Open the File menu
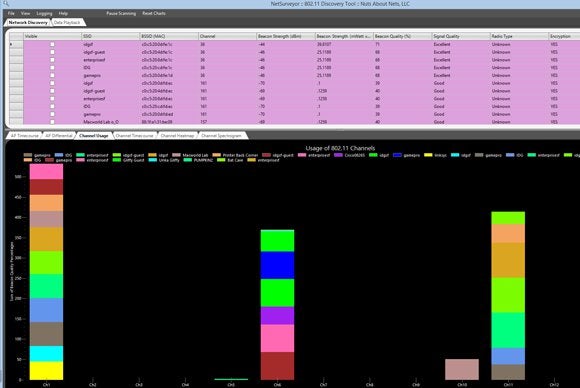Viewport: 580px width, 388px height. click(11, 13)
